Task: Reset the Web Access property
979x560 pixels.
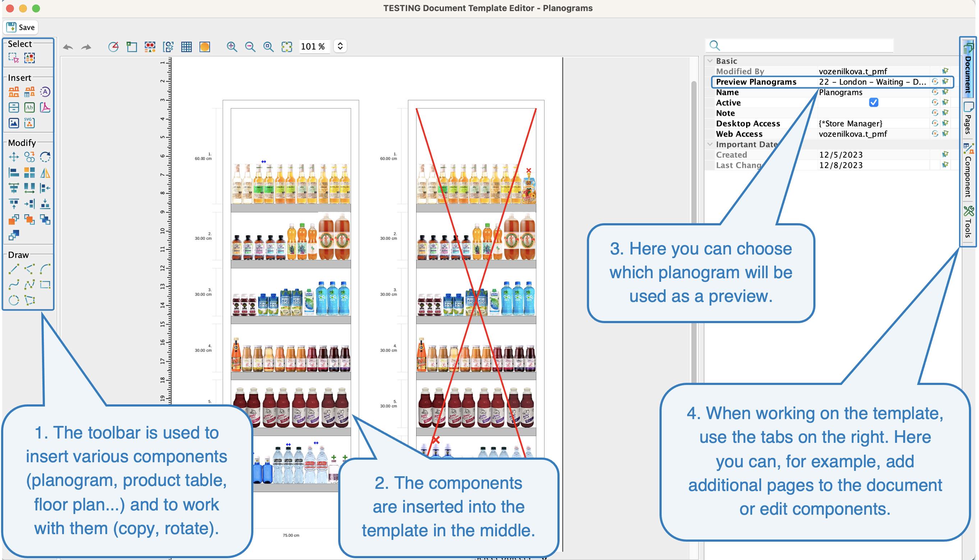Action: pyautogui.click(x=935, y=133)
